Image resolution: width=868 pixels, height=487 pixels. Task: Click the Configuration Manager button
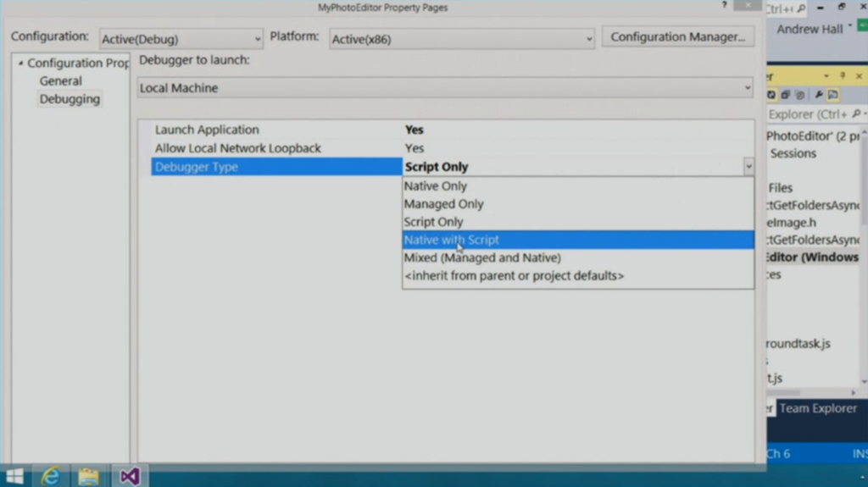pyautogui.click(x=677, y=36)
